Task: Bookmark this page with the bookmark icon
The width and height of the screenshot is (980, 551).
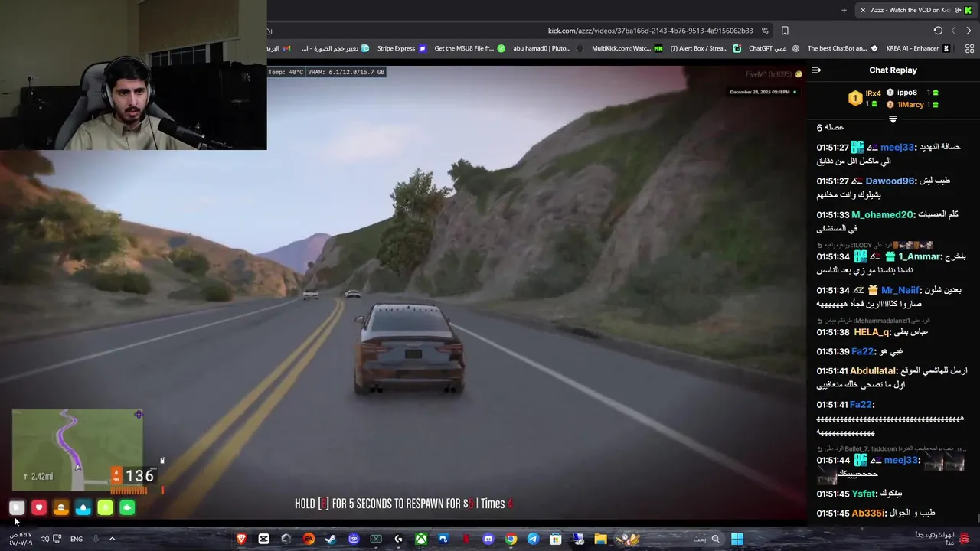Action: point(785,31)
